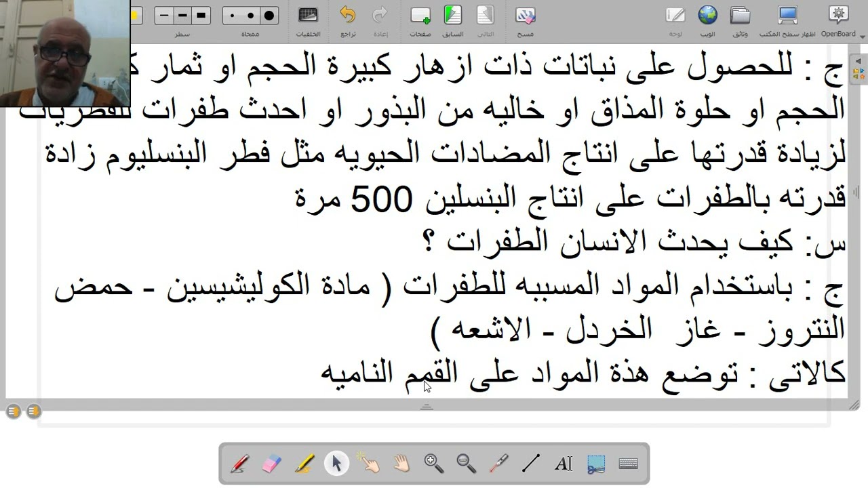Screen dimensions: 868x488
Task: Click the first orange icon at bottom-left
Action: (x=14, y=411)
